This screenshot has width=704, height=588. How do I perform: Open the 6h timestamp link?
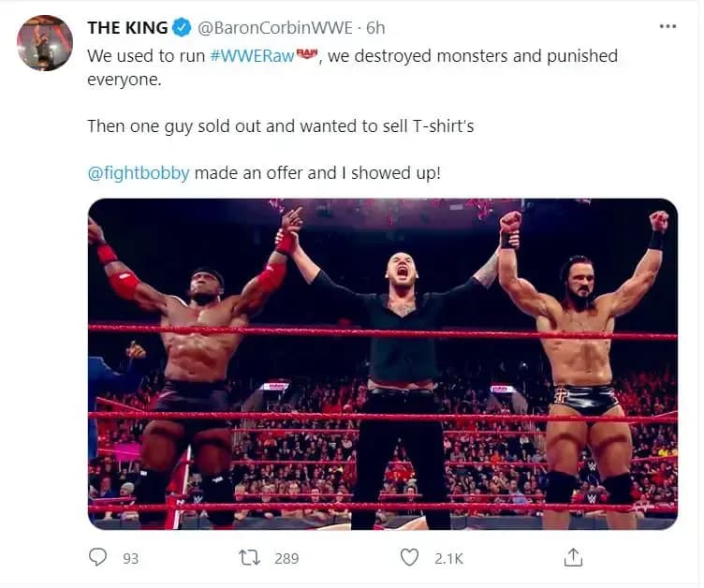pyautogui.click(x=374, y=27)
